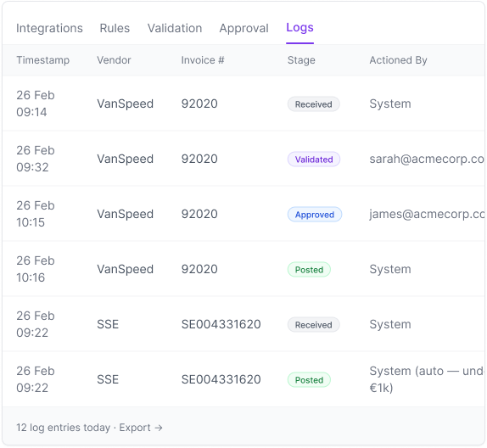
Task: Click the Posted badge for SSE
Action: coord(309,380)
